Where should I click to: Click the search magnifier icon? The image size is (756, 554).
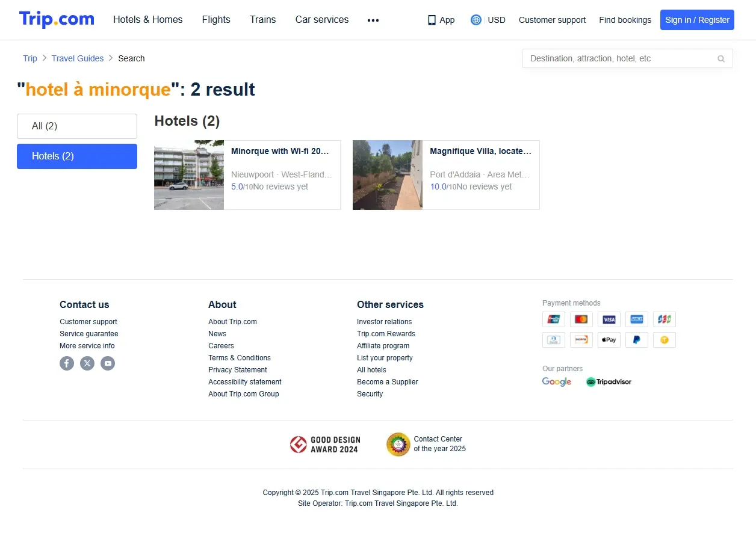pos(721,59)
